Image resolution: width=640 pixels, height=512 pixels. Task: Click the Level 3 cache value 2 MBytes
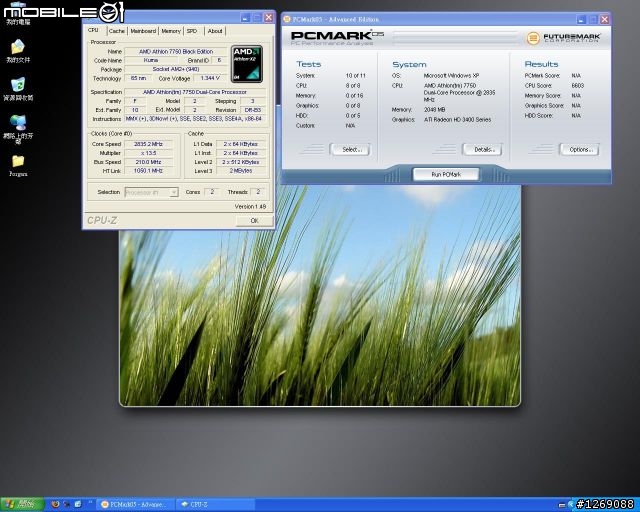pyautogui.click(x=240, y=171)
